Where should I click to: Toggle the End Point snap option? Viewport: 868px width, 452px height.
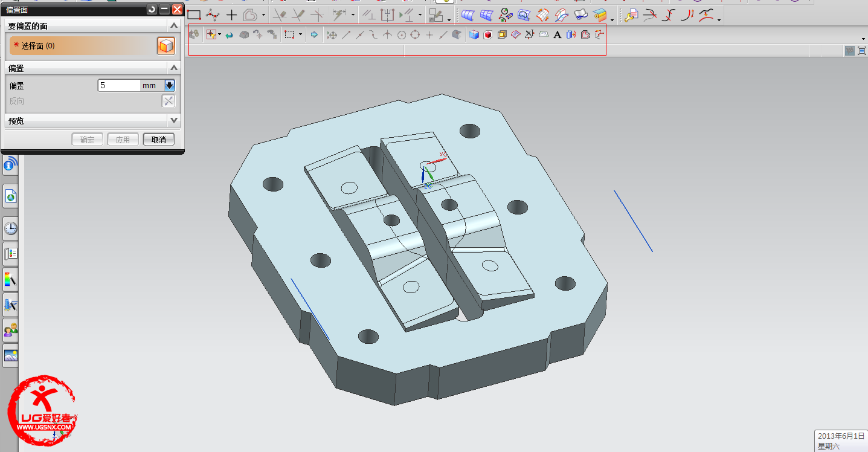[346, 35]
